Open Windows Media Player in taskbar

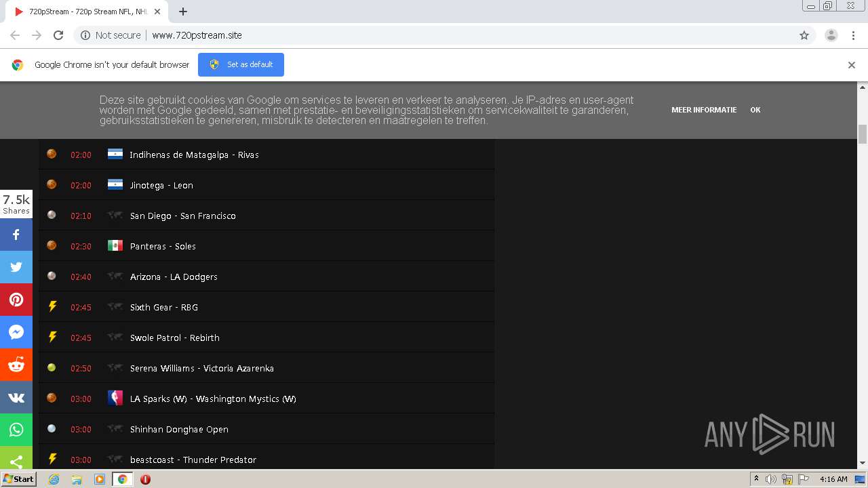coord(100,479)
